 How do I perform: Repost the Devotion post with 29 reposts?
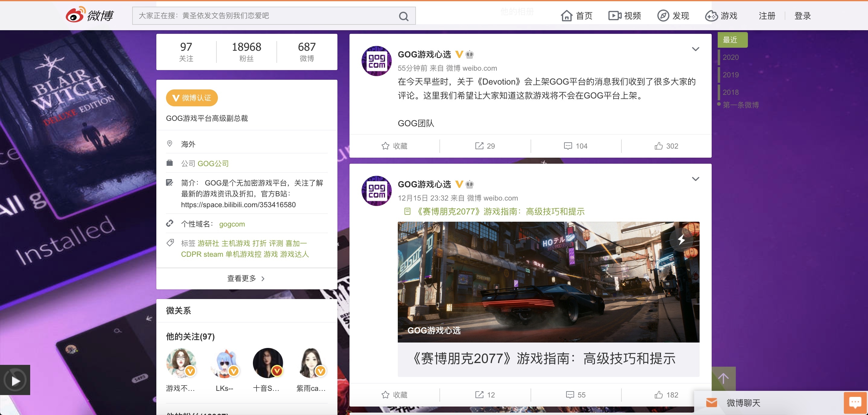tap(485, 146)
